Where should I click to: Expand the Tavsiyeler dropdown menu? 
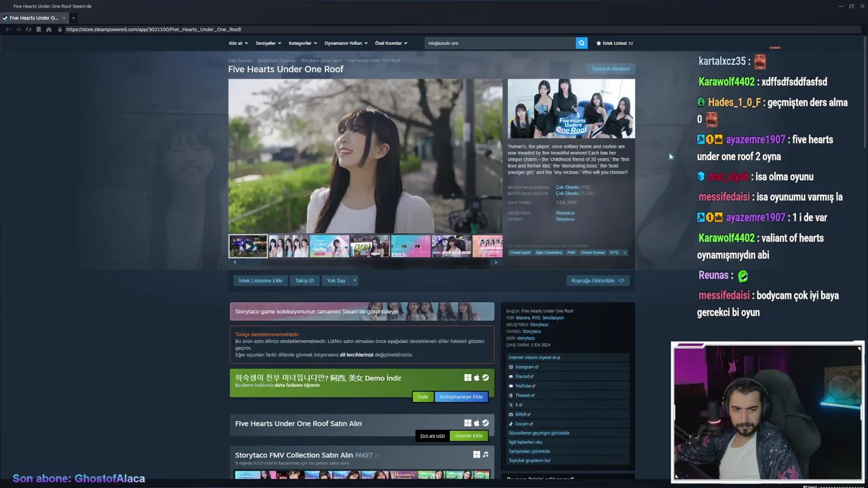pos(268,43)
